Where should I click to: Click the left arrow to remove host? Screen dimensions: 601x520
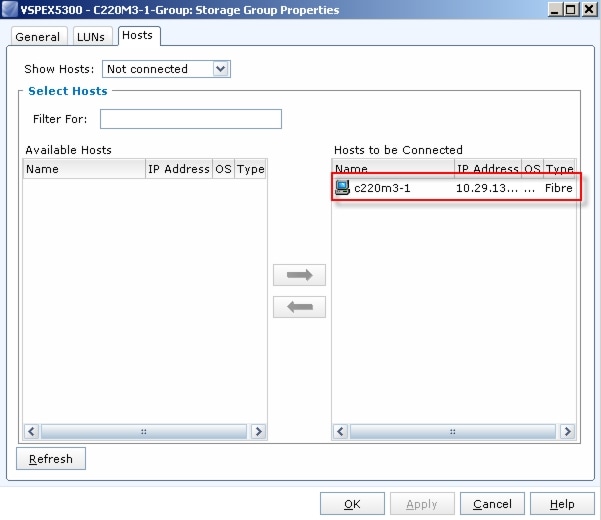point(299,307)
